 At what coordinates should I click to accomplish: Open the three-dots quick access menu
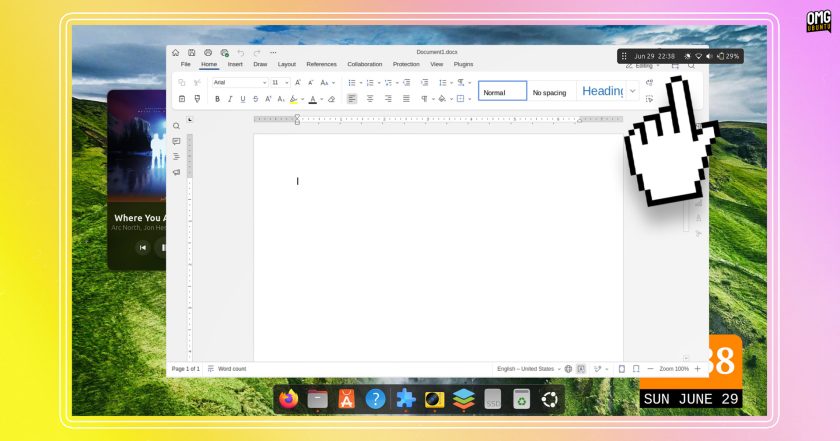pos(273,53)
